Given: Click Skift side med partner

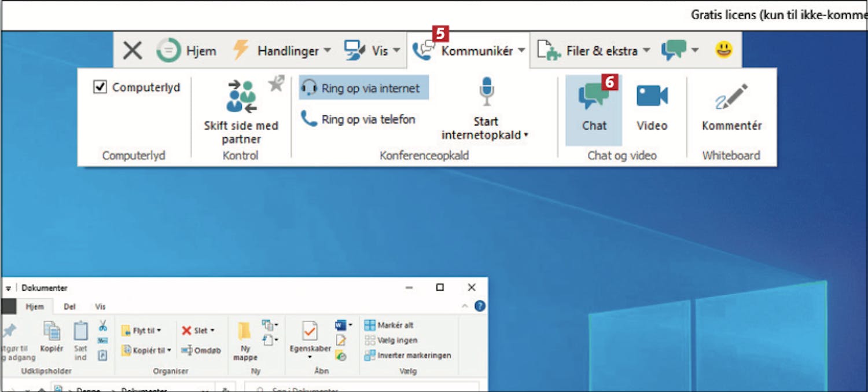Looking at the screenshot, I should pyautogui.click(x=241, y=111).
